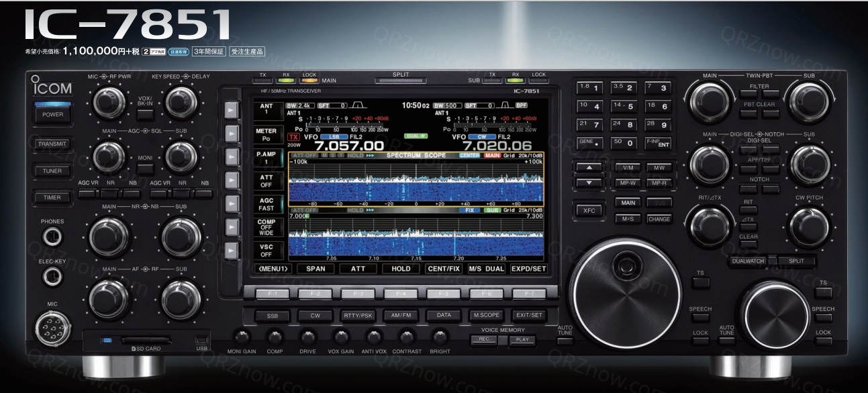This screenshot has height=393, width=868.
Task: Click the arrow button beside ATT OFF
Action: click(231, 180)
